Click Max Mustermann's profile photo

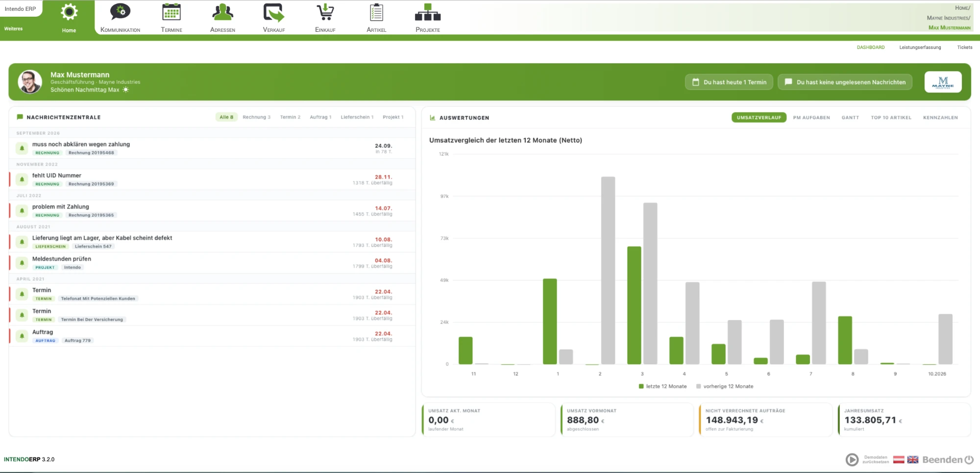click(x=30, y=82)
